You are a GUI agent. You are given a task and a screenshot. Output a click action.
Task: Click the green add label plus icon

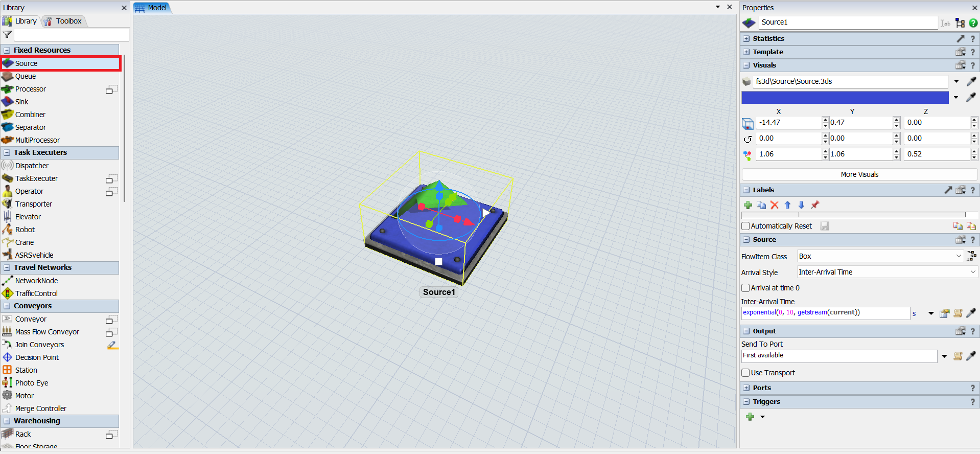748,205
